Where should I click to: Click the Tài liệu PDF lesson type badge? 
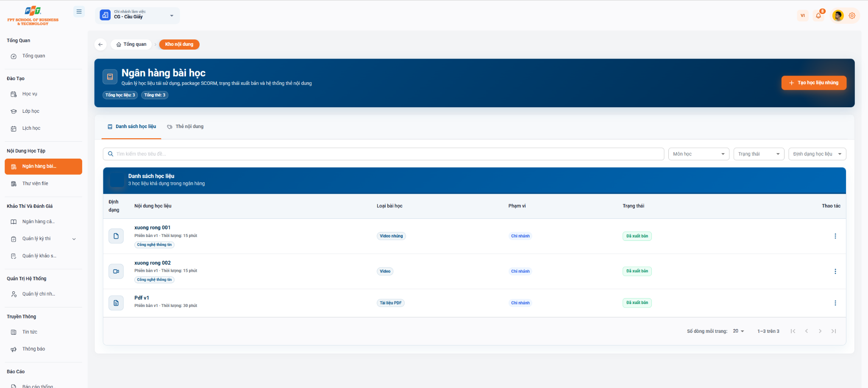390,303
